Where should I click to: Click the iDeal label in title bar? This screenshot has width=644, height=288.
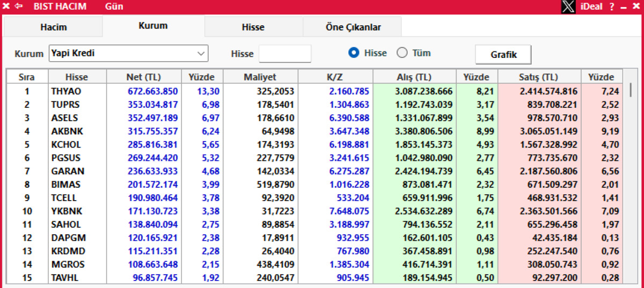591,7
